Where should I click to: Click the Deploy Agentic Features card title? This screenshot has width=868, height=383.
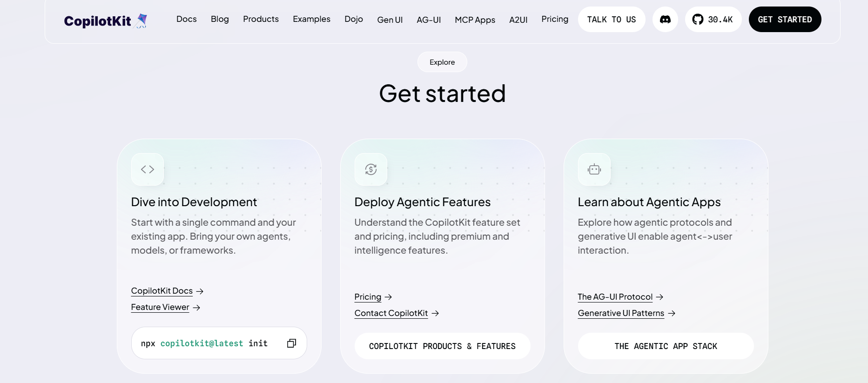click(423, 202)
